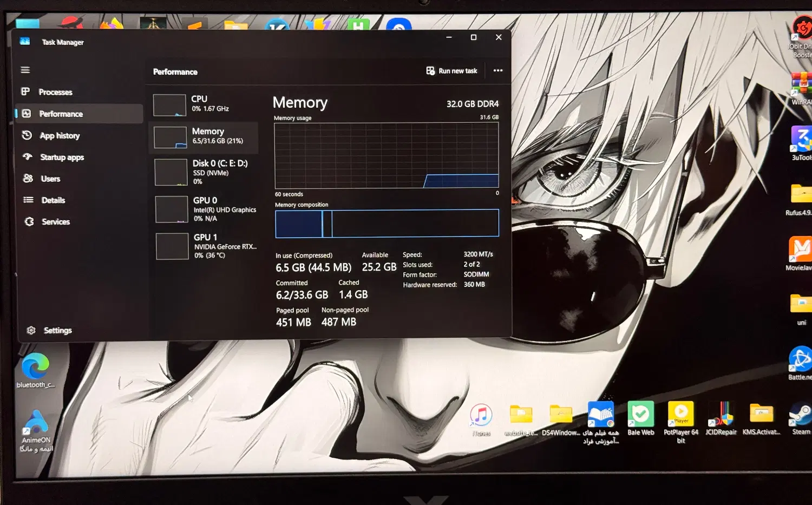The width and height of the screenshot is (812, 505).
Task: Maximize the Task Manager window
Action: click(474, 37)
